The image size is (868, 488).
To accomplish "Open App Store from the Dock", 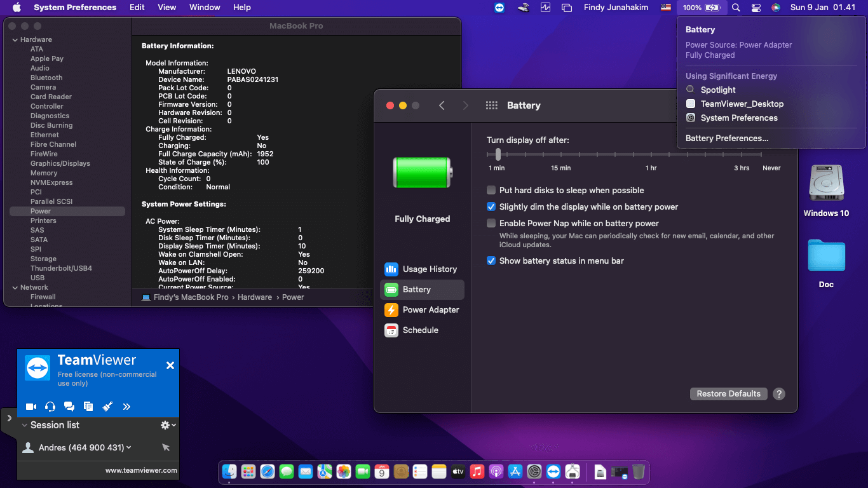I will point(515,471).
